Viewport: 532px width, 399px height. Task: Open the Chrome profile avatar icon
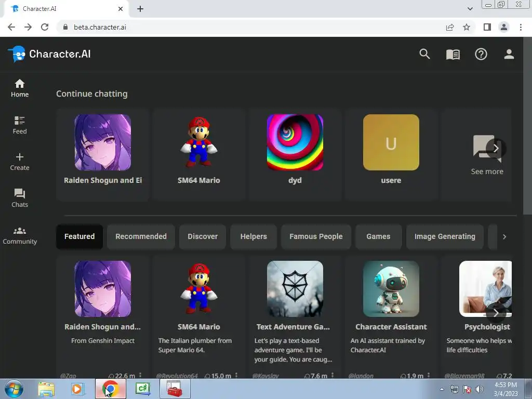click(x=504, y=27)
